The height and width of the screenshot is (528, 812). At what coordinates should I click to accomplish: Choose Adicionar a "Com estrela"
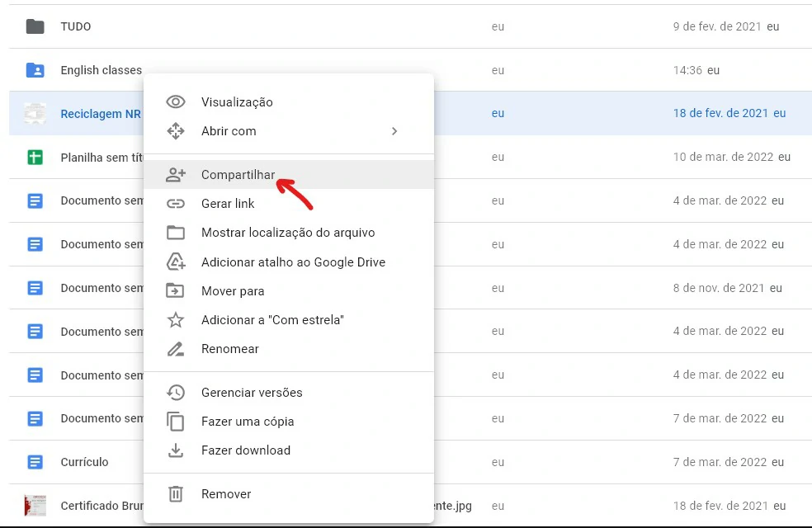pyautogui.click(x=289, y=320)
